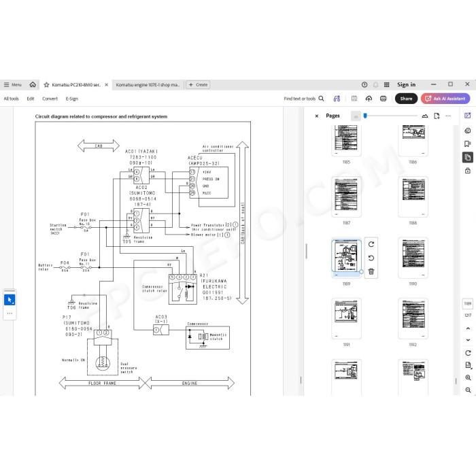Click the Find text or tools search
Screen dimensions: 476x476
pyautogui.click(x=304, y=99)
